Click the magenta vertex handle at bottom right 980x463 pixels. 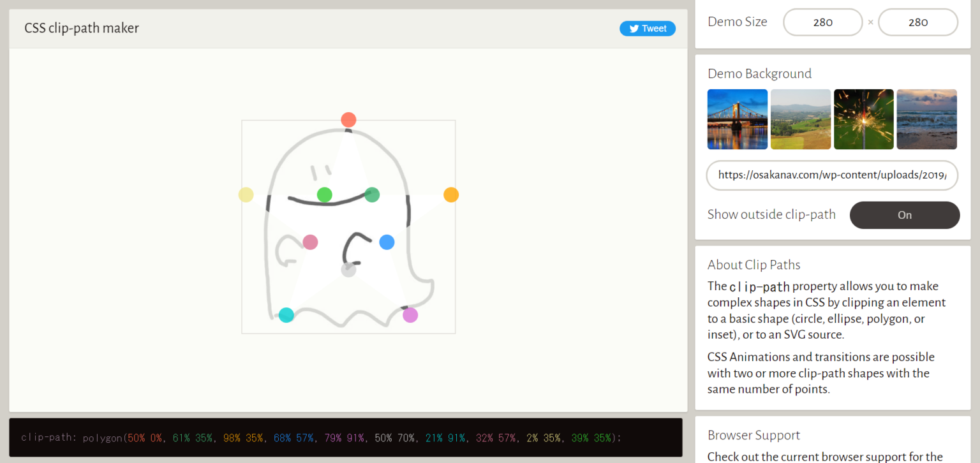click(410, 314)
